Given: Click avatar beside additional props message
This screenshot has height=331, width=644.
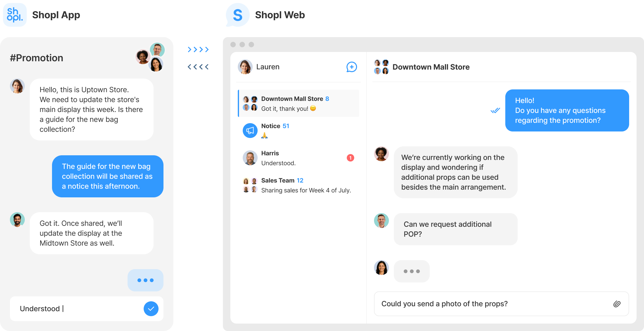Looking at the screenshot, I should 381,154.
